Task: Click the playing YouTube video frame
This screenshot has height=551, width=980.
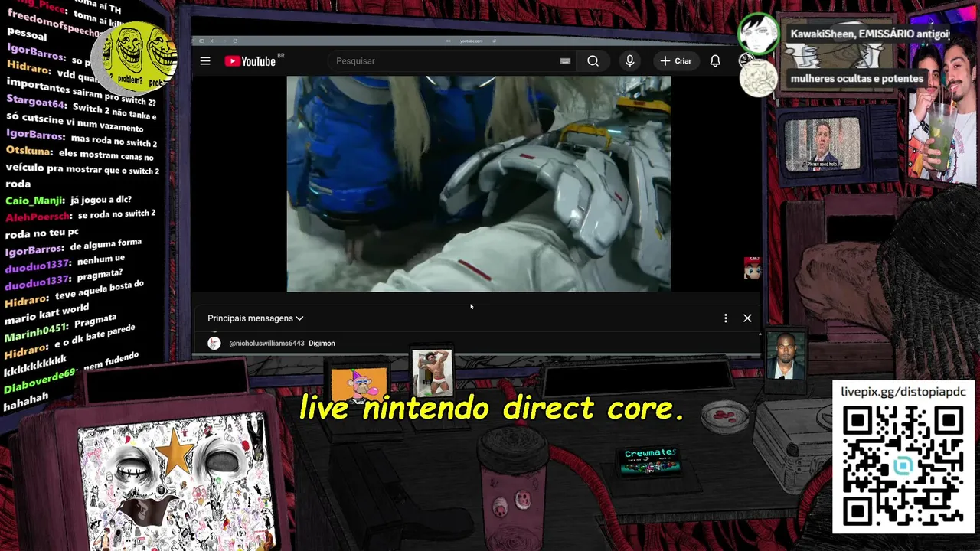Action: tap(479, 184)
